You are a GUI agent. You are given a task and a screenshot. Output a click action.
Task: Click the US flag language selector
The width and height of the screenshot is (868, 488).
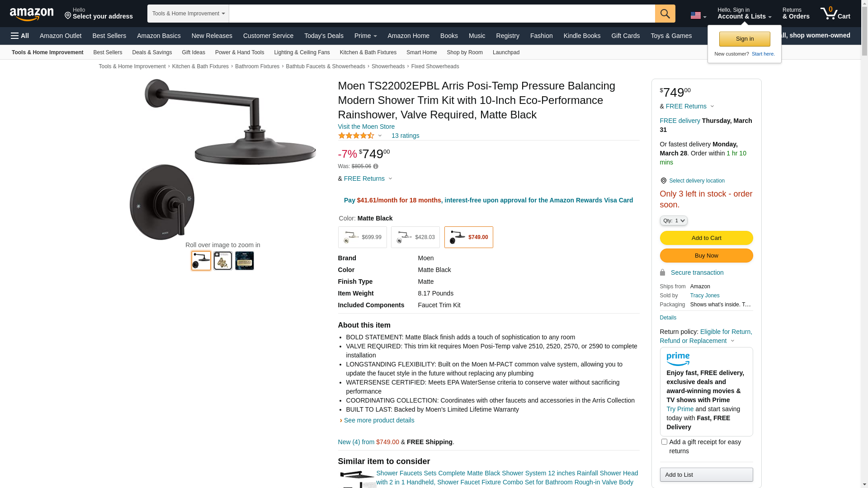(x=698, y=16)
